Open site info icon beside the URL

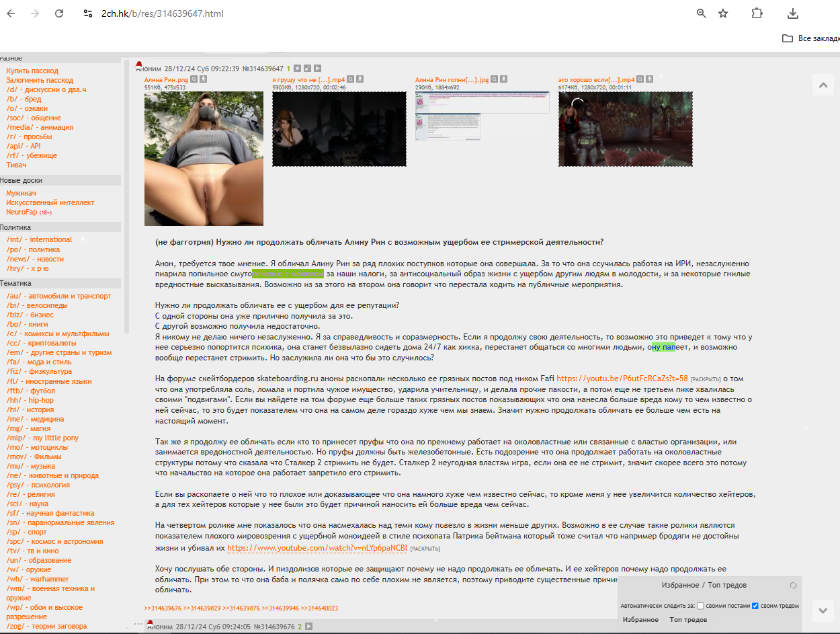pyautogui.click(x=87, y=13)
